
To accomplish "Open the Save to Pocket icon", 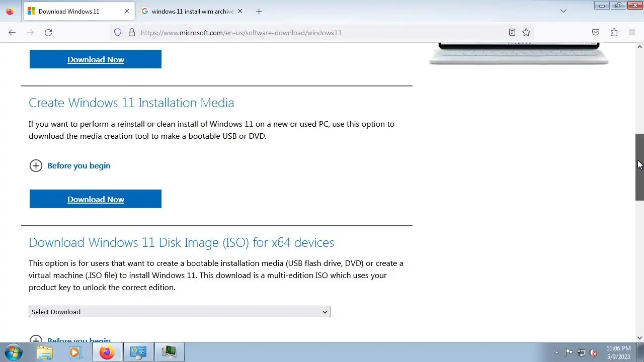I will tap(596, 32).
